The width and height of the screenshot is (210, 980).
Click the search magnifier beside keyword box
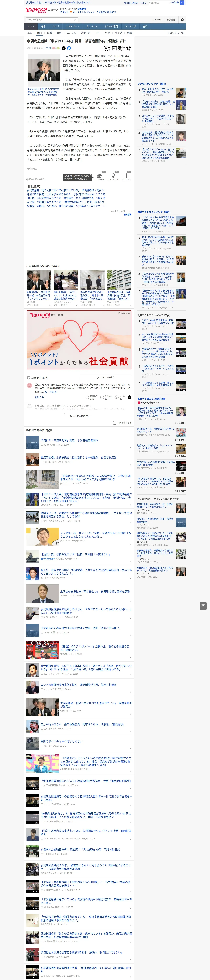pyautogui.click(x=75, y=20)
